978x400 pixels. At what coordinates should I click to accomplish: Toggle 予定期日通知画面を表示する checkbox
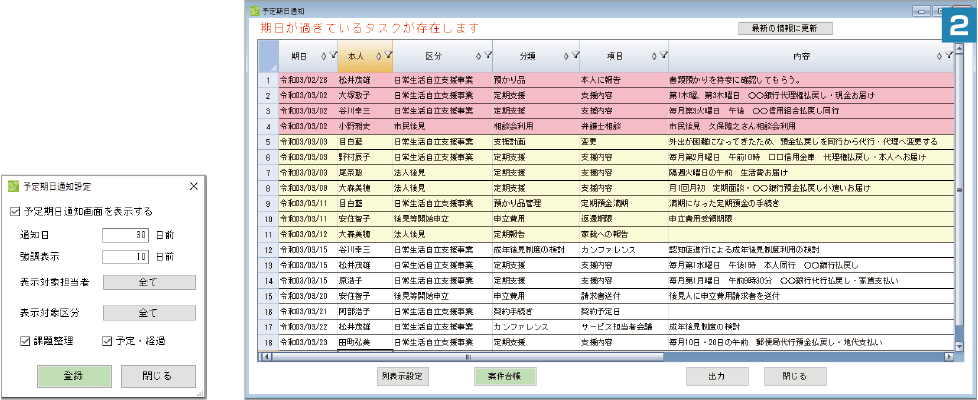click(12, 211)
